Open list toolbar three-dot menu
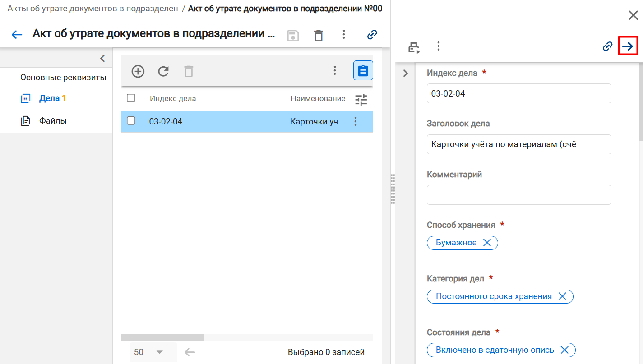Screen dimensions: 643x364 point(335,70)
